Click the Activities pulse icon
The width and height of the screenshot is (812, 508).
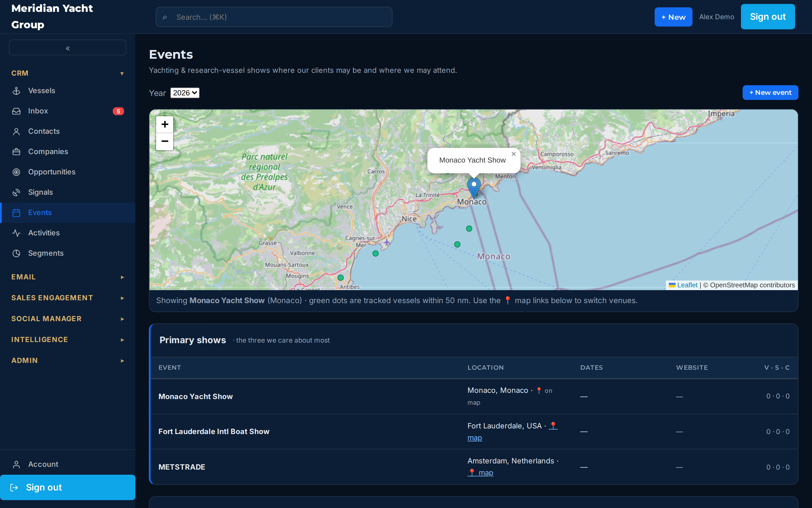(16, 233)
